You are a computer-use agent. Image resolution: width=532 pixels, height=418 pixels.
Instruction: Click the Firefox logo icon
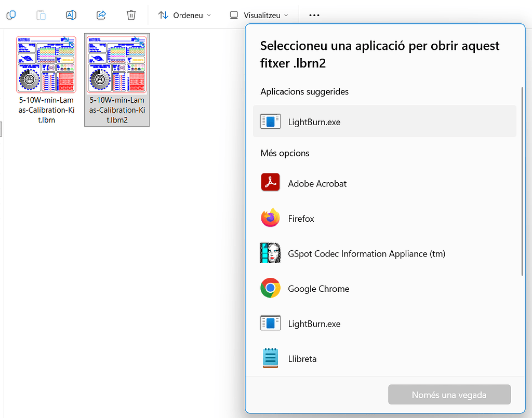(270, 218)
